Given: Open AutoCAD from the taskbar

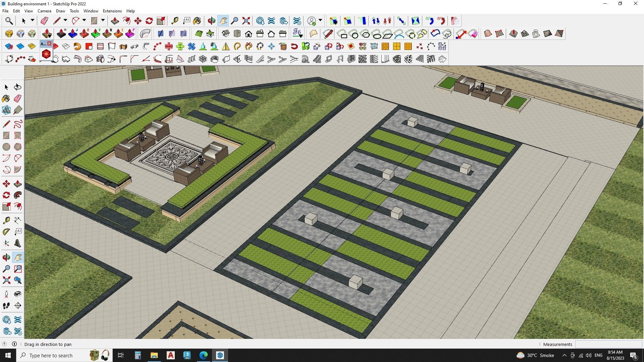Looking at the screenshot, I should click(171, 355).
